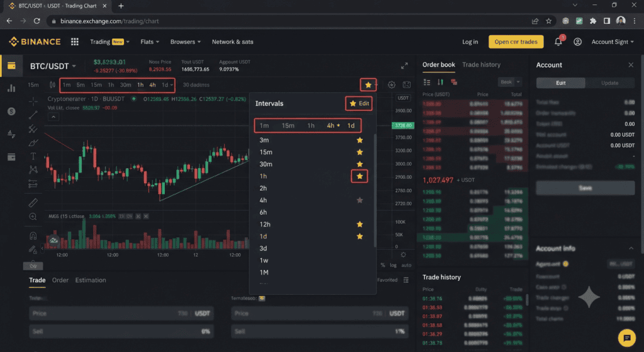Screen dimensions: 644x352
Task: Click Save button in Account panel
Action: [586, 188]
